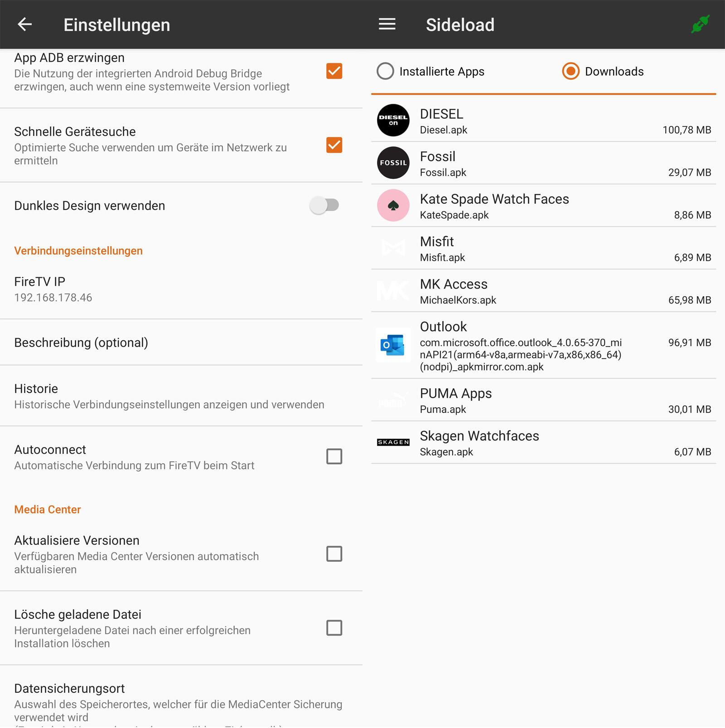Click the Fossil app icon
725x728 pixels.
point(393,163)
